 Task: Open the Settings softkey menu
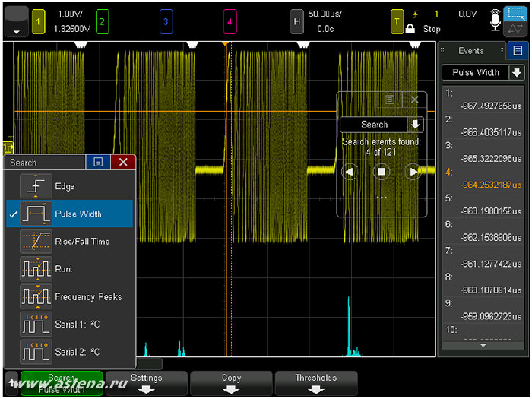[147, 383]
